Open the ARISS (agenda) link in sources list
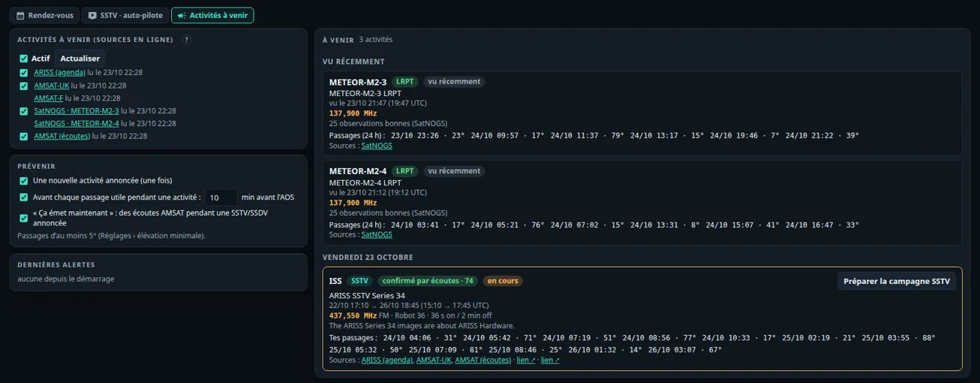Screen dimensions: 980x383 pyautogui.click(x=59, y=73)
